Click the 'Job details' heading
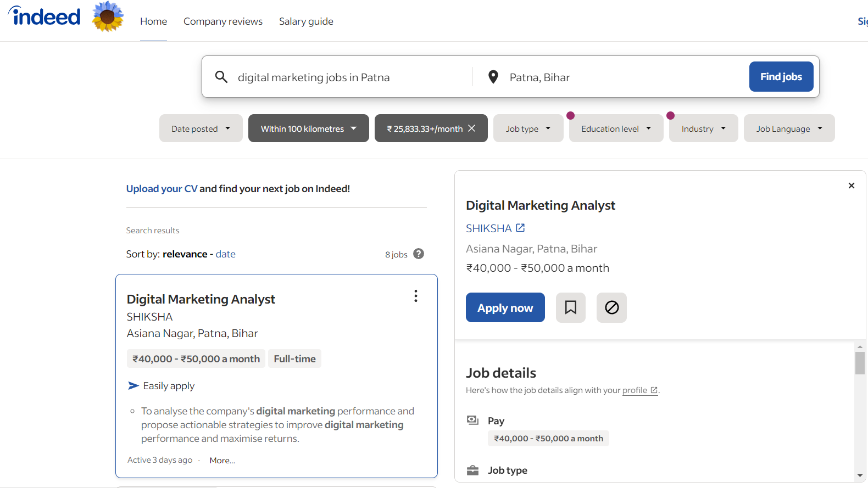Image resolution: width=868 pixels, height=488 pixels. 501,373
